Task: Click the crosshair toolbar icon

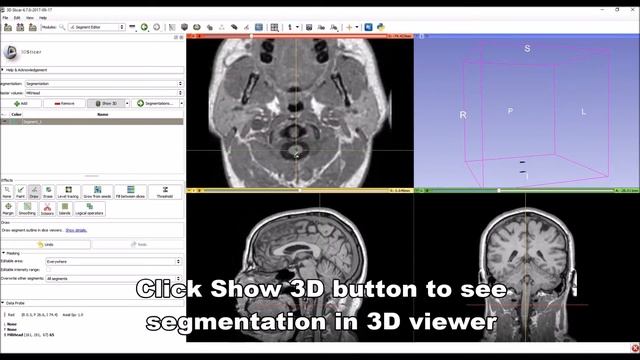Action: 349,27
